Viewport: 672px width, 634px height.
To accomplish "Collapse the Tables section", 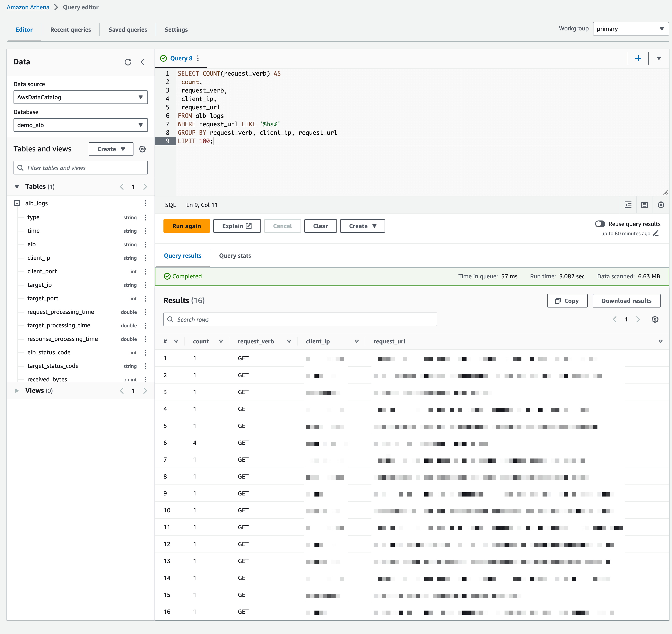I will tap(17, 186).
